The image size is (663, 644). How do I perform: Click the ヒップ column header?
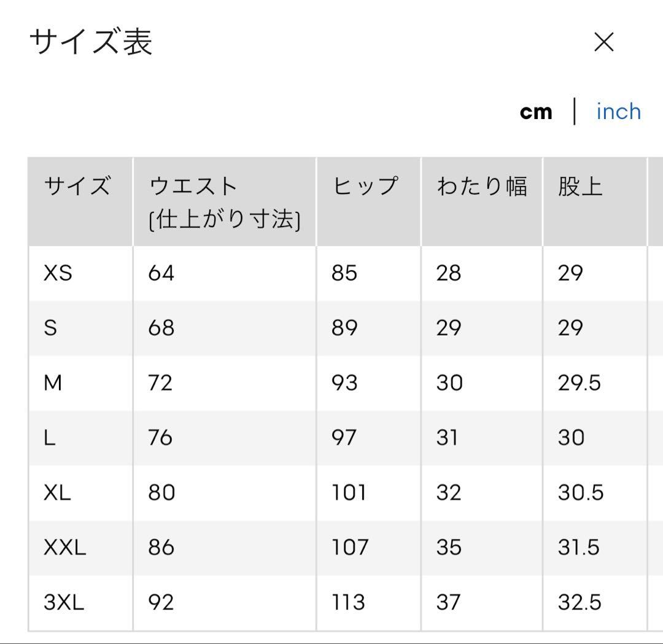coord(365,185)
